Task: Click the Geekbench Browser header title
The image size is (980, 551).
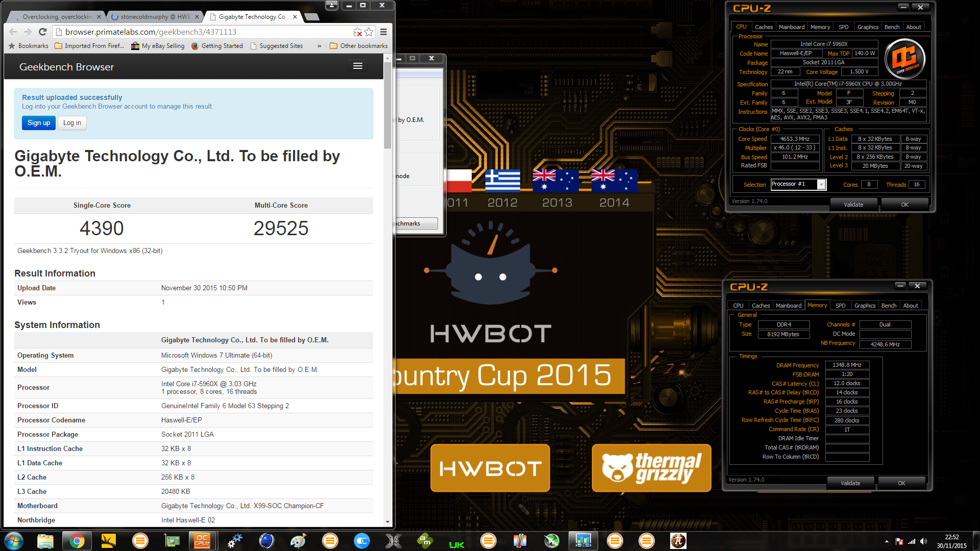Action: pos(66,67)
